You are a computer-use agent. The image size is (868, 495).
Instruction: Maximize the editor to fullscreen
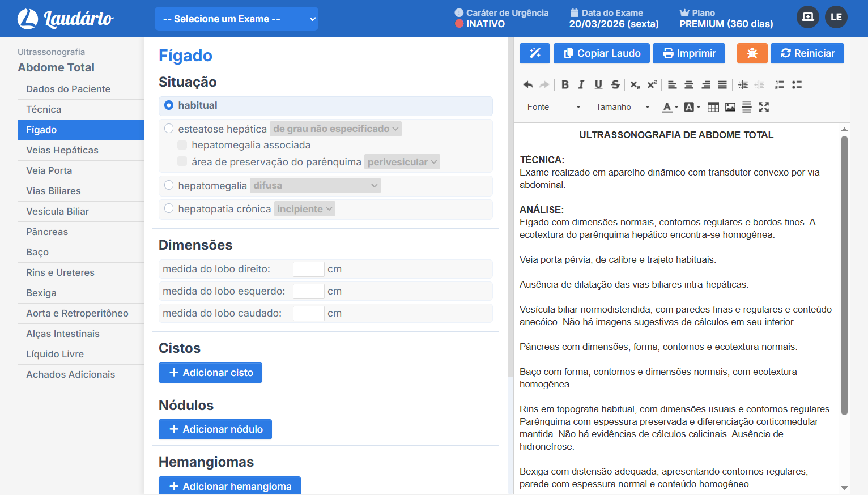click(x=764, y=107)
